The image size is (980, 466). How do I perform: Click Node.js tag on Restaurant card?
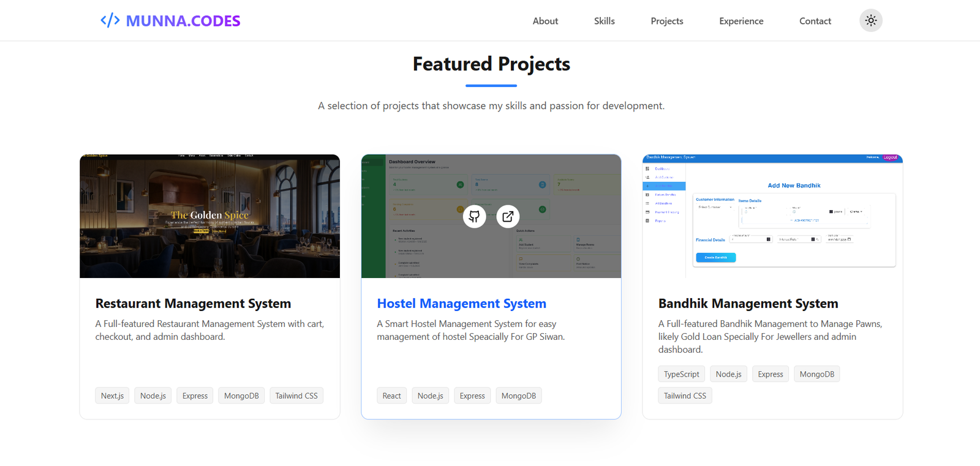tap(153, 396)
